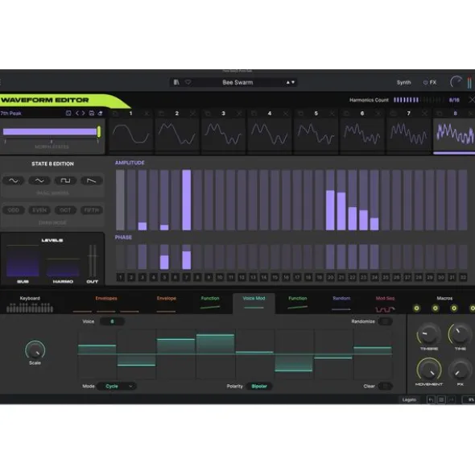Go to previous waveform preset arrow
Viewport: 475px width, 476px height.
pos(77,114)
